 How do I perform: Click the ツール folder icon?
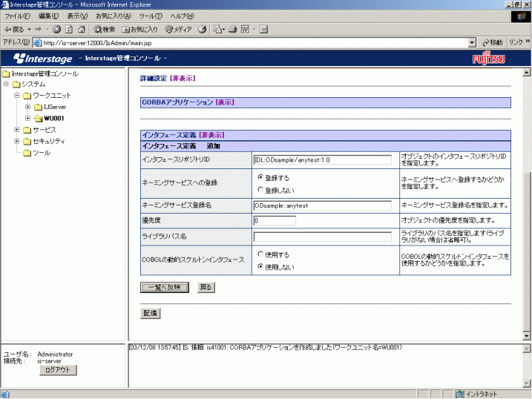pyautogui.click(x=27, y=153)
